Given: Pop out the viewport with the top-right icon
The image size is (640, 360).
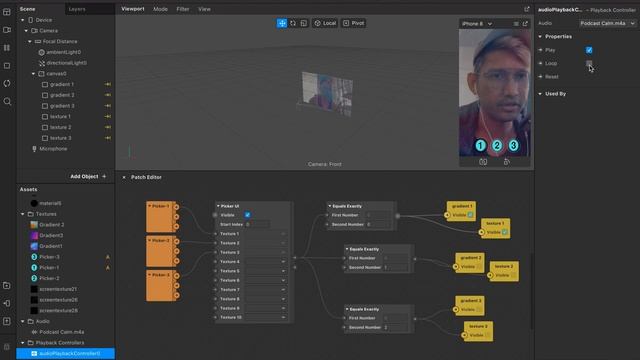Looking at the screenshot, I should [527, 9].
